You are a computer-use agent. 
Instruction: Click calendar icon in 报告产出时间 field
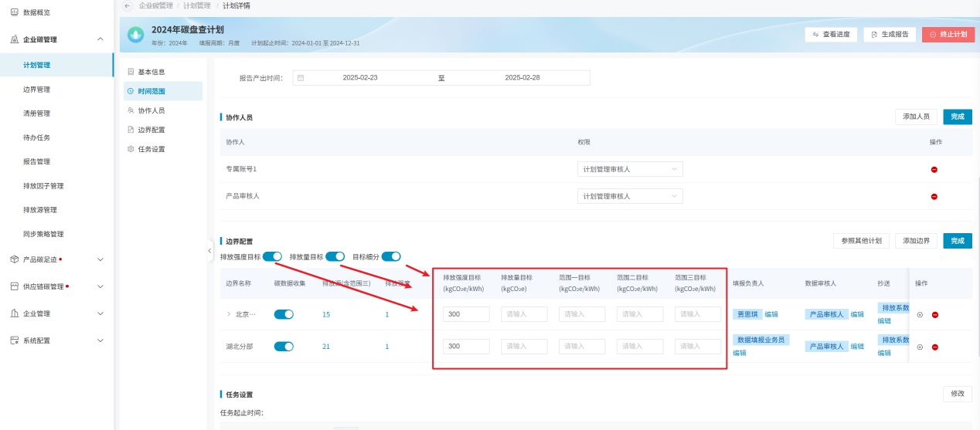pyautogui.click(x=301, y=78)
